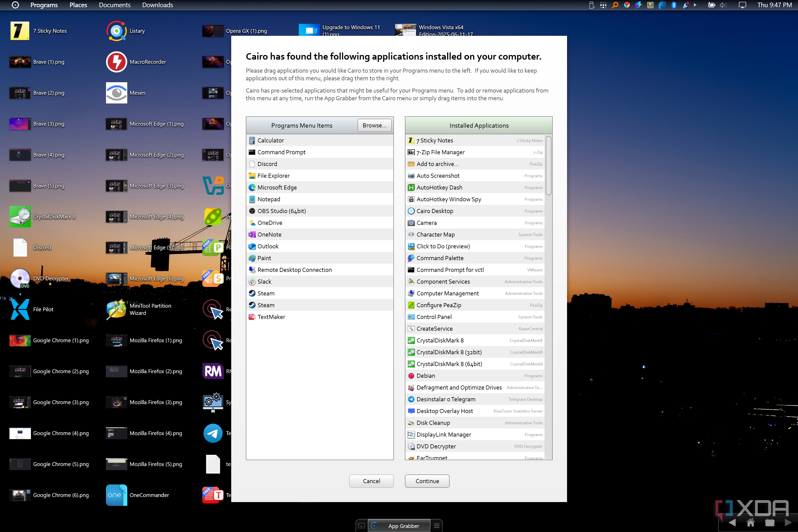Click the DVD Decrypter desktop icon

[x=20, y=278]
